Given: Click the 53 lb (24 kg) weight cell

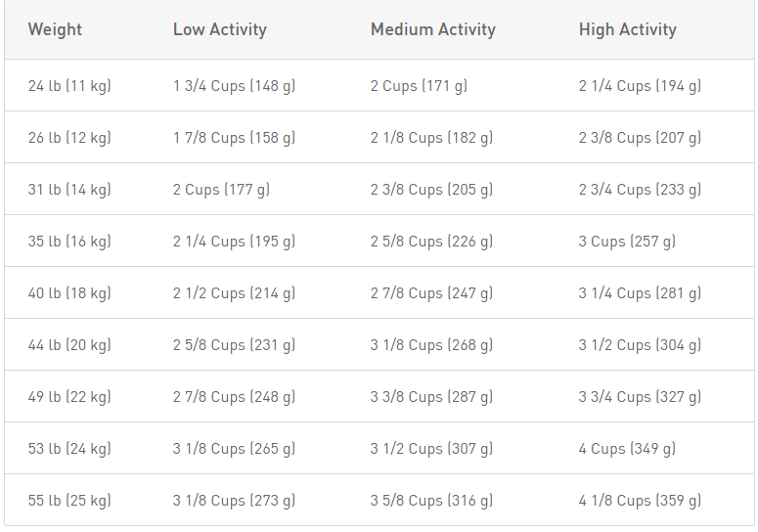Looking at the screenshot, I should [x=69, y=448].
